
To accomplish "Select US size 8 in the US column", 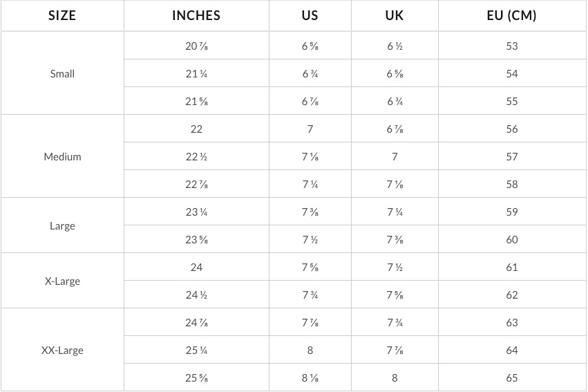I will tap(310, 350).
